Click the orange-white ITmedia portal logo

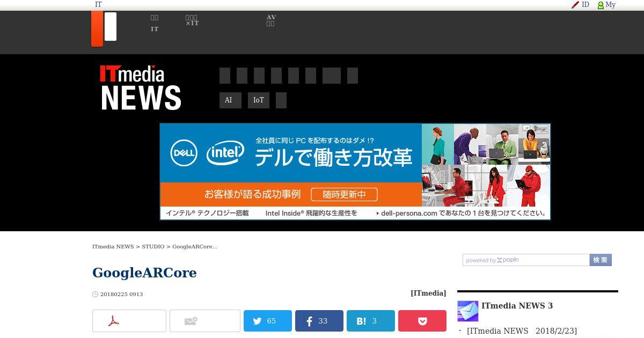(x=104, y=28)
